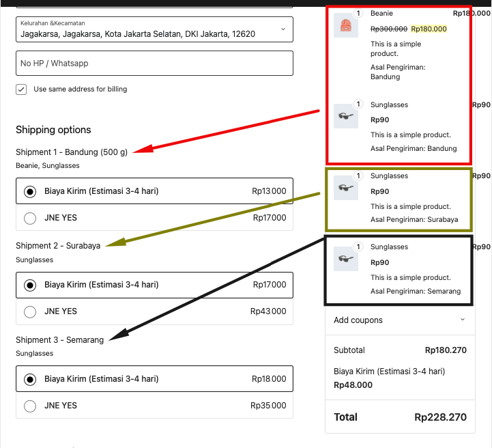Click the Surabaya Sunglasses product thumbnail

point(346,187)
